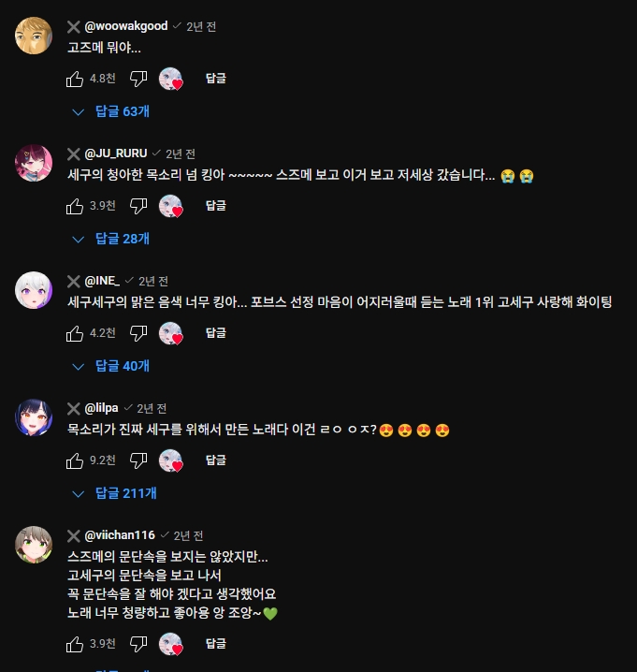The height and width of the screenshot is (672, 637).
Task: Dislike the @INE_ comment
Action: [x=138, y=333]
